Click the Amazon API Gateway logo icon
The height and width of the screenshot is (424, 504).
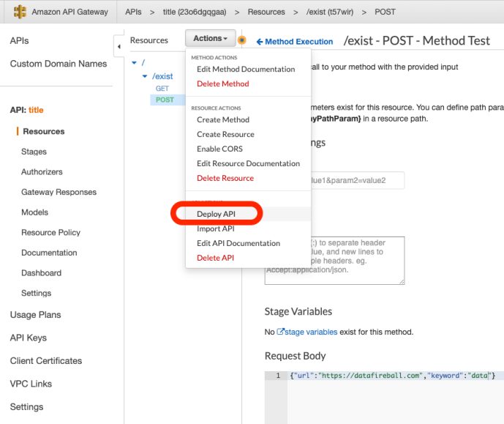tap(20, 12)
